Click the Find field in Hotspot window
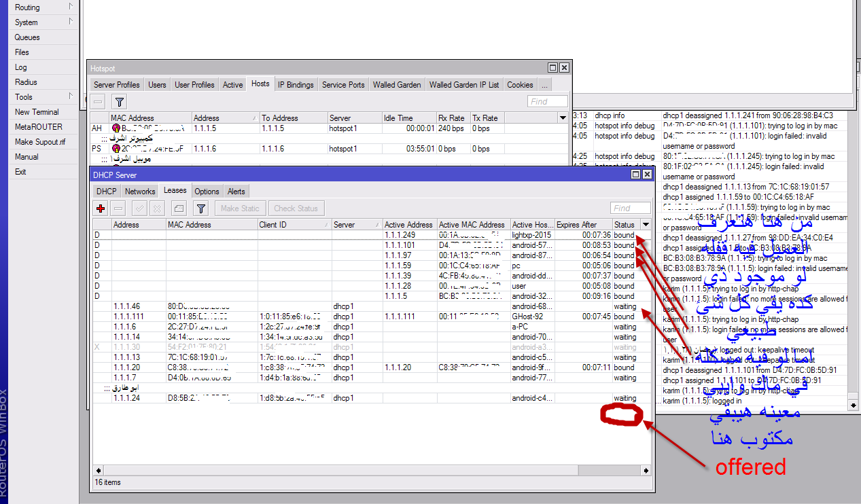 547,102
